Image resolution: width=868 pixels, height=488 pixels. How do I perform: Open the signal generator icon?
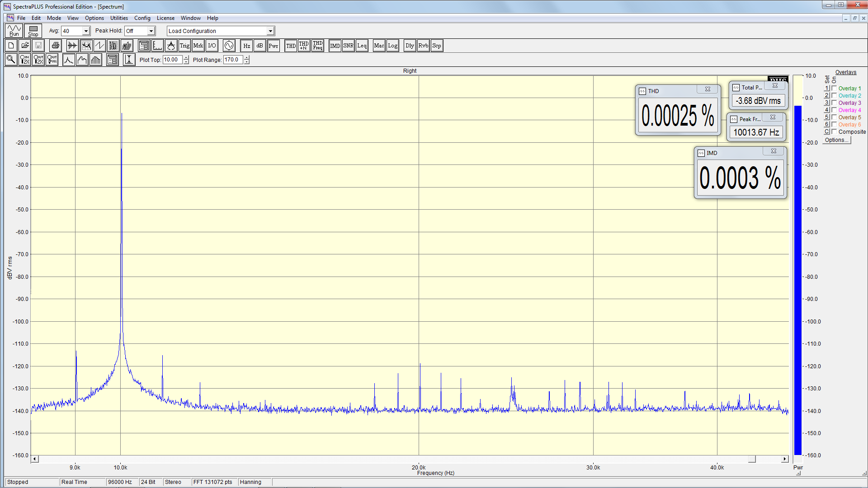click(x=229, y=46)
